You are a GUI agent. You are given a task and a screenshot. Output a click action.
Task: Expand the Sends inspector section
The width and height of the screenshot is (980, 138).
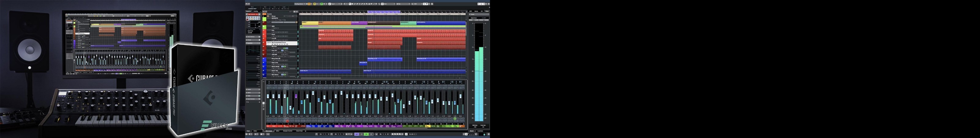click(253, 93)
